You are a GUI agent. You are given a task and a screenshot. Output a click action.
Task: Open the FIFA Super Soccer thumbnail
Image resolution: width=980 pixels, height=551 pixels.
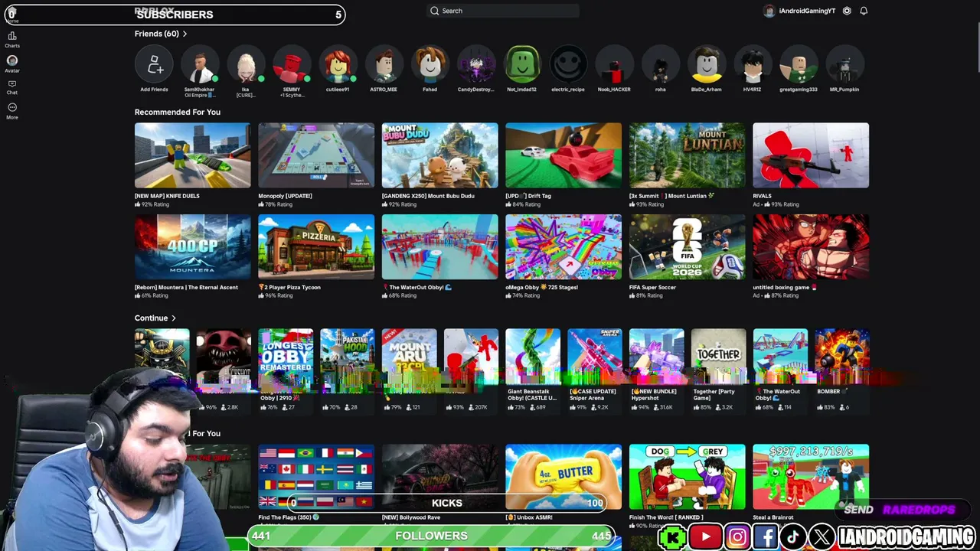tap(688, 246)
